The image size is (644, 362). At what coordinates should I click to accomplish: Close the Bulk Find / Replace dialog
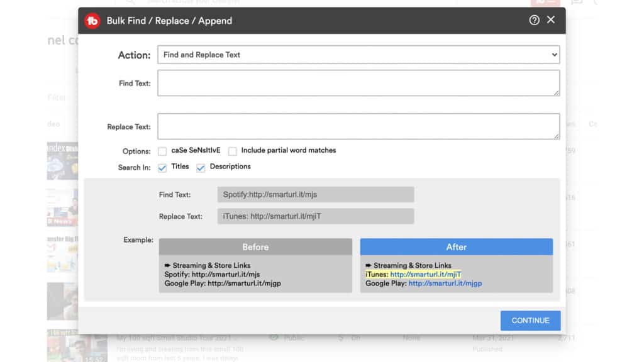coord(551,20)
